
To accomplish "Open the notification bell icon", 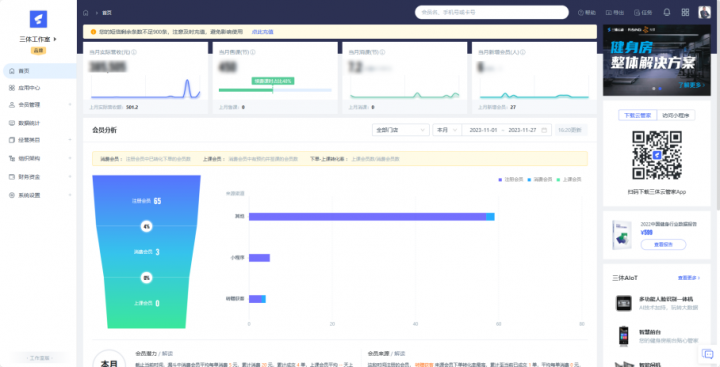I will 667,12.
